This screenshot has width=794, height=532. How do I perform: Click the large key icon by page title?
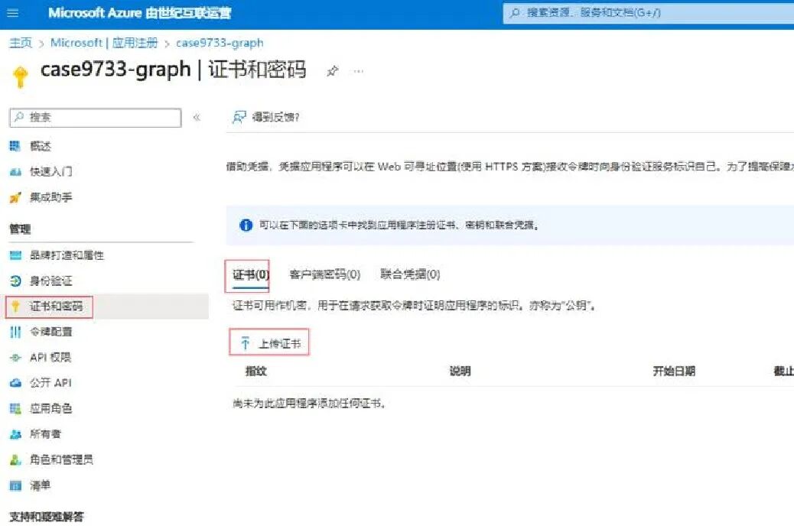20,76
